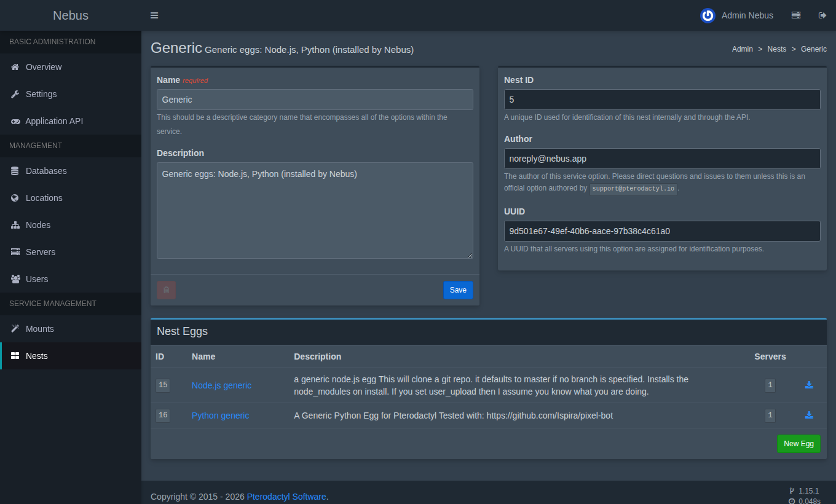Navigate to Databases section
This screenshot has width=836, height=504.
[71, 171]
